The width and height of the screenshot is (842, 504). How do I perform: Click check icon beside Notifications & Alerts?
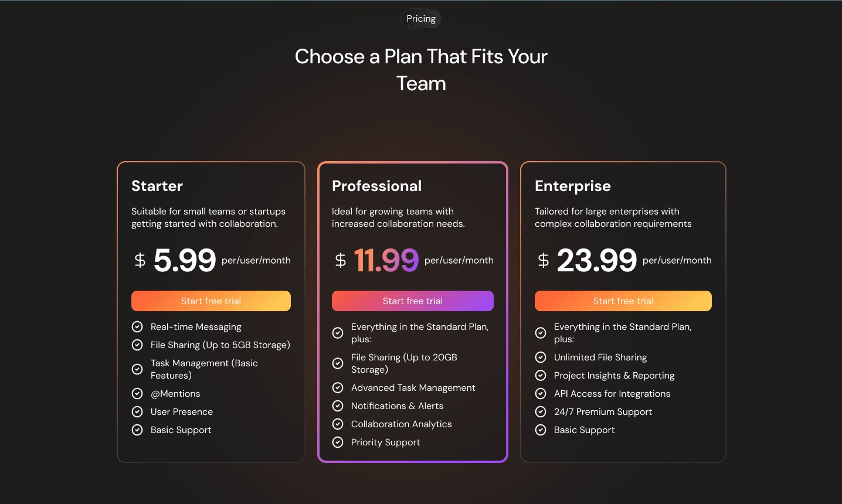coord(338,406)
